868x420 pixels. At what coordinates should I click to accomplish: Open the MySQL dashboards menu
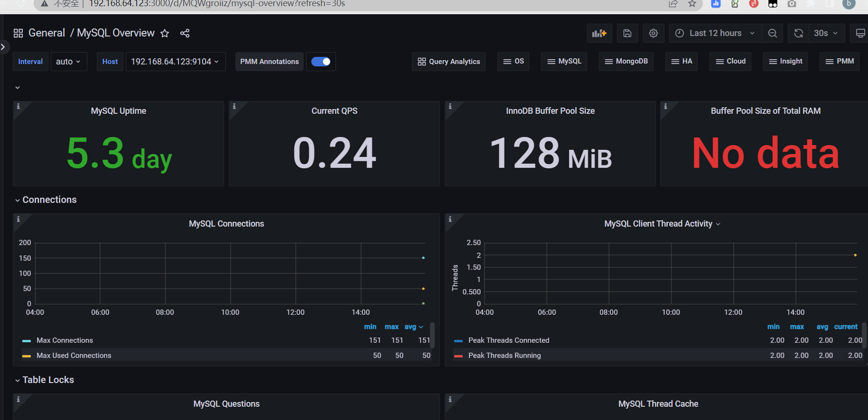coord(564,62)
